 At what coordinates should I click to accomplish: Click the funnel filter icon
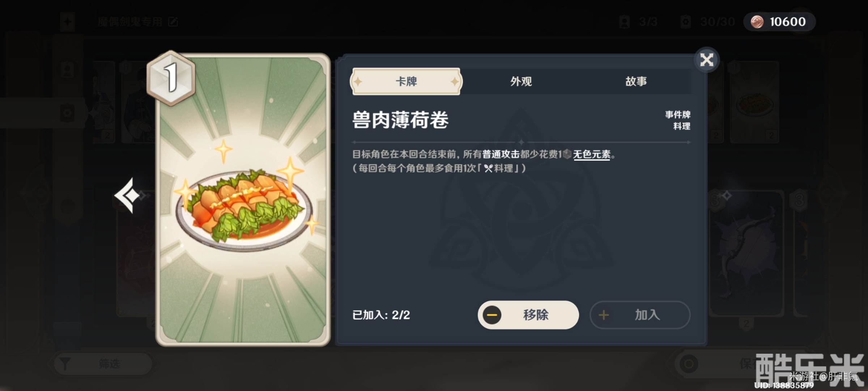(65, 363)
